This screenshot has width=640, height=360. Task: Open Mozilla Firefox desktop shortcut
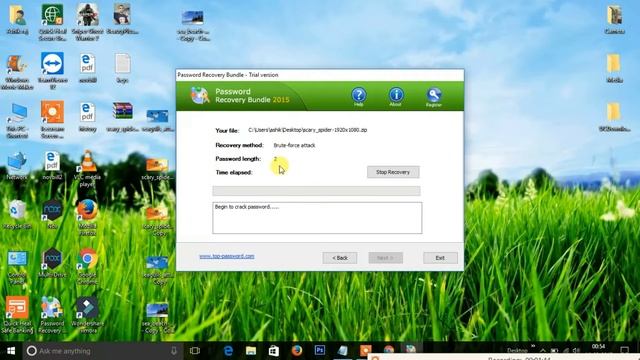(x=87, y=218)
